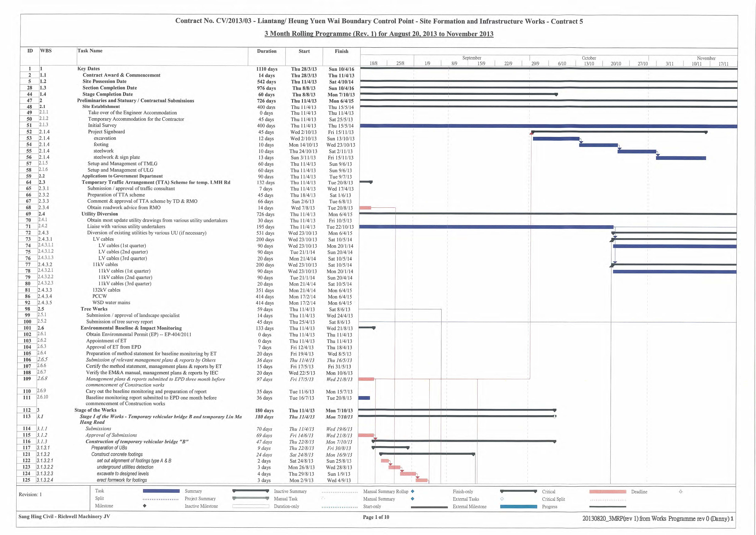Image resolution: width=756 pixels, height=535 pixels.
Task: Click the Duration column header
Action: point(267,51)
